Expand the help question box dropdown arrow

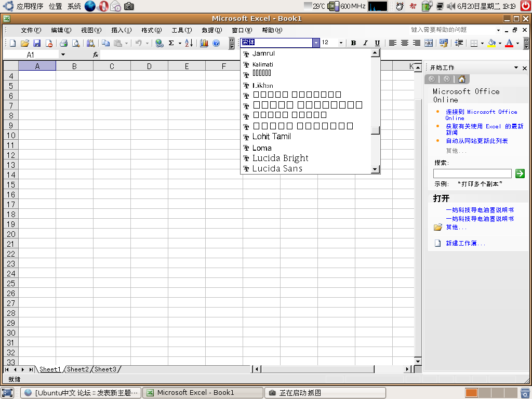coord(498,30)
